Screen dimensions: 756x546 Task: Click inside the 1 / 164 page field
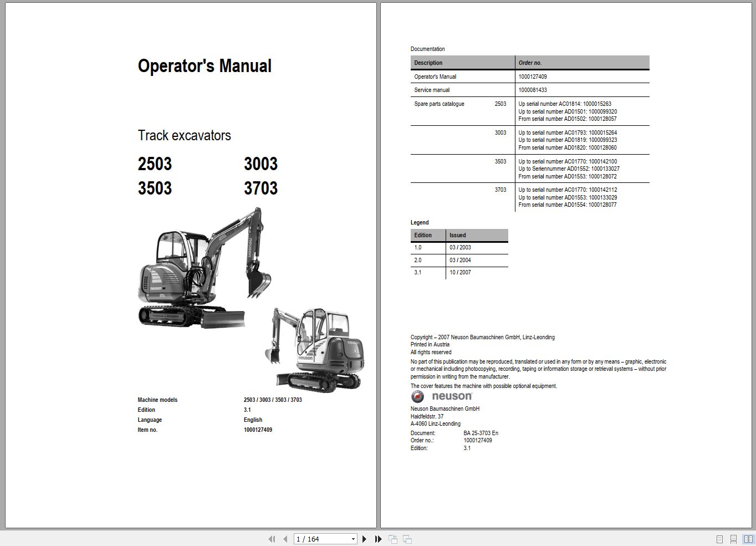click(316, 538)
